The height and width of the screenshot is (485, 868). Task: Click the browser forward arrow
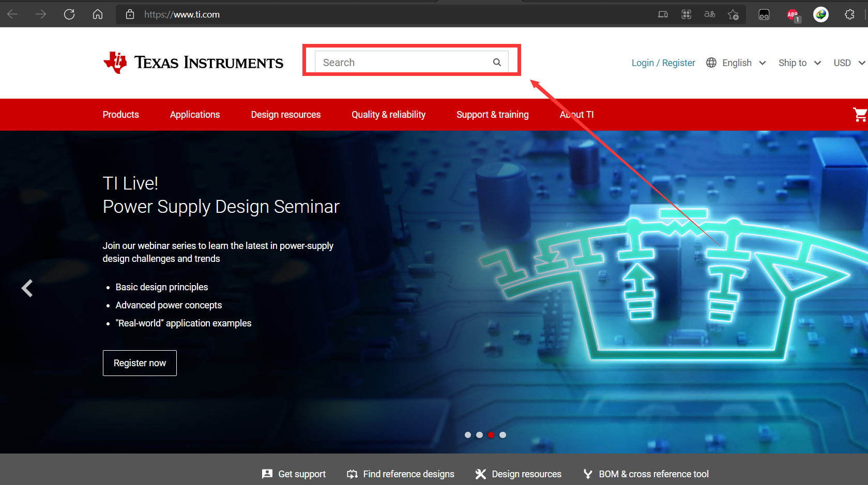(x=41, y=14)
